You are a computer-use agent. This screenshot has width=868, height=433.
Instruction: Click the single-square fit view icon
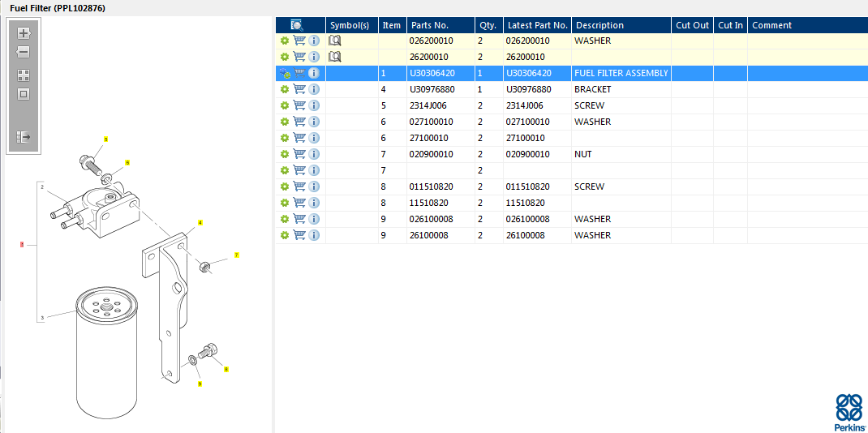[x=24, y=94]
